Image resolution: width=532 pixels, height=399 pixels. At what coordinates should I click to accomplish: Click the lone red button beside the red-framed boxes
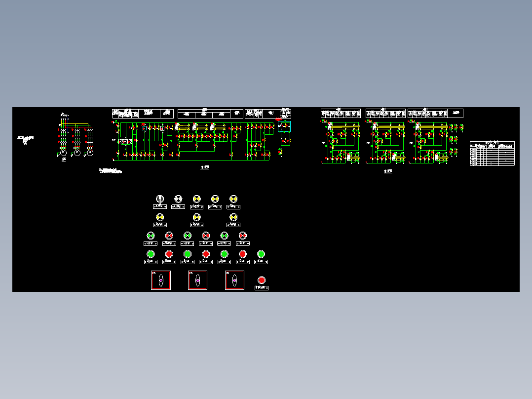[261, 280]
